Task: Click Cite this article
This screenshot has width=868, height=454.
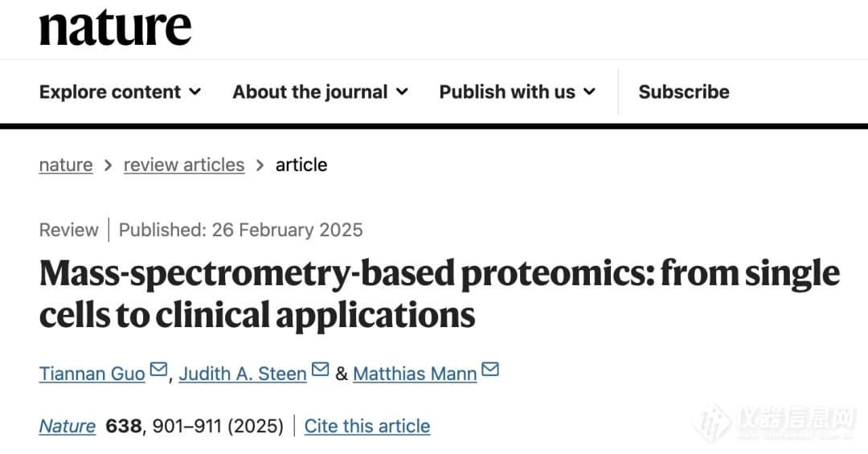Action: click(367, 426)
